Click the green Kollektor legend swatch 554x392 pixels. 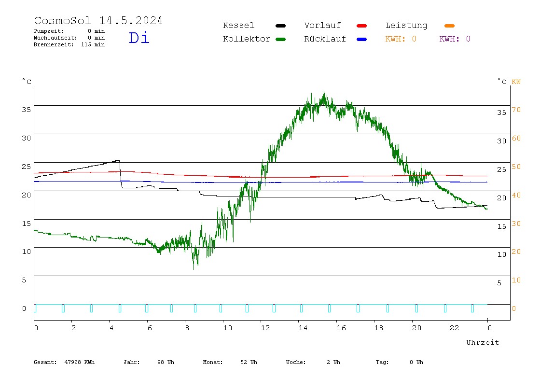pyautogui.click(x=280, y=39)
